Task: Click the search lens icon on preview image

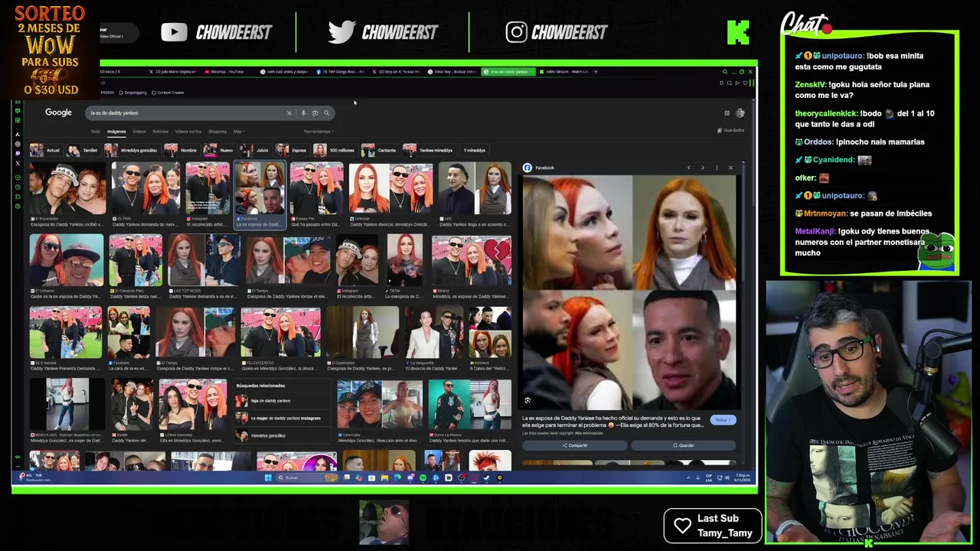Action: [528, 400]
